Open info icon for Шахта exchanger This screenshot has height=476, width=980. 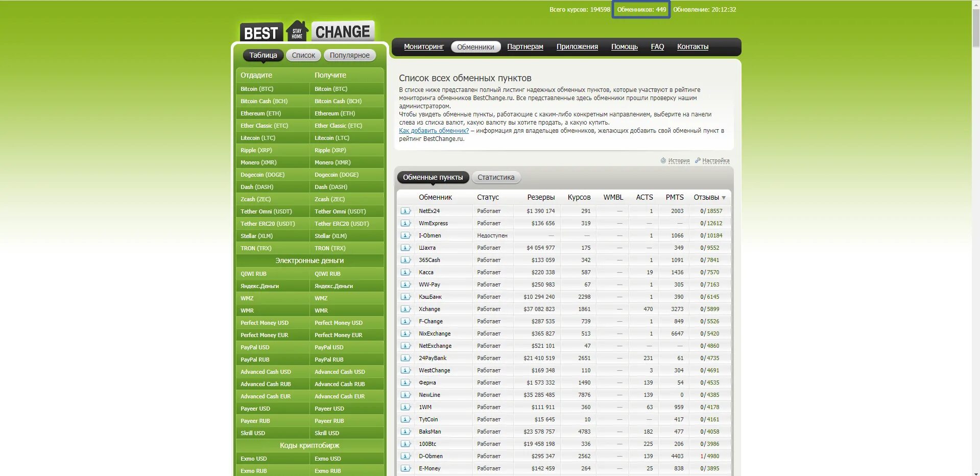click(x=405, y=248)
